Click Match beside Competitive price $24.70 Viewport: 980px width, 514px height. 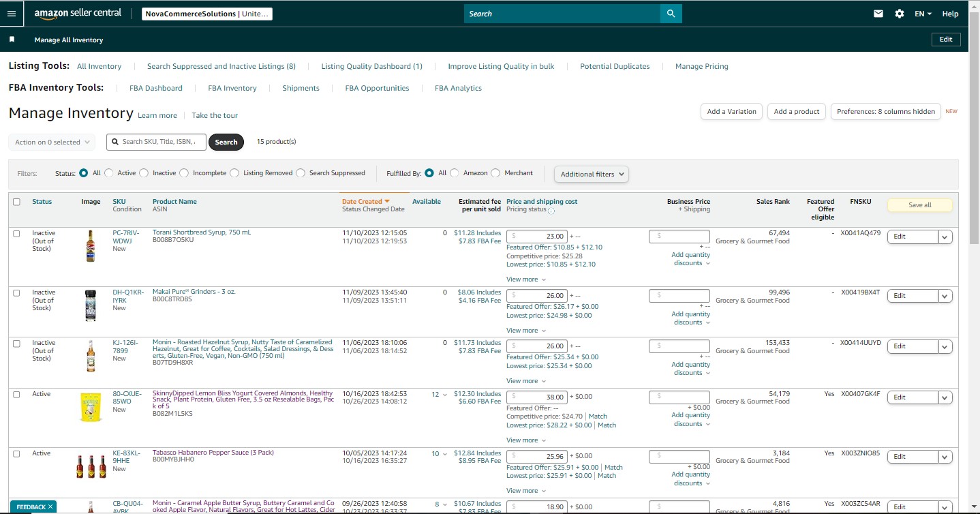pos(598,417)
